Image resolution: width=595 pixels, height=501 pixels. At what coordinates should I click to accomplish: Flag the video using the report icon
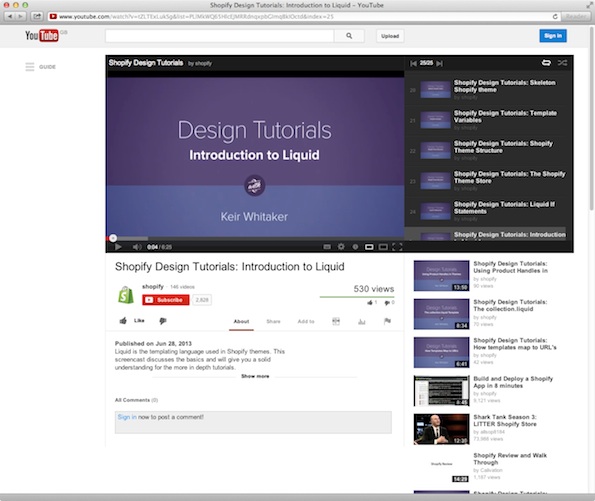pyautogui.click(x=387, y=321)
